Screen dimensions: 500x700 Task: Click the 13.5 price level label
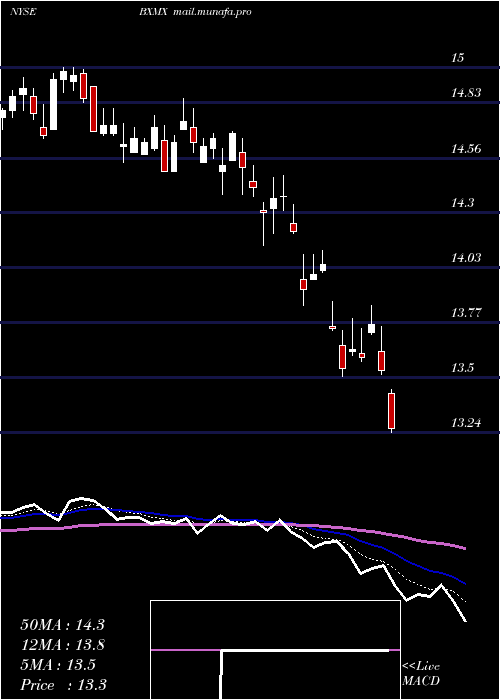pyautogui.click(x=462, y=368)
